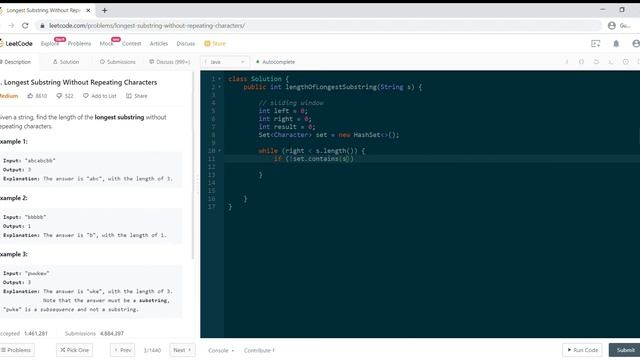Click the Submit button
640x360 pixels.
(624, 350)
